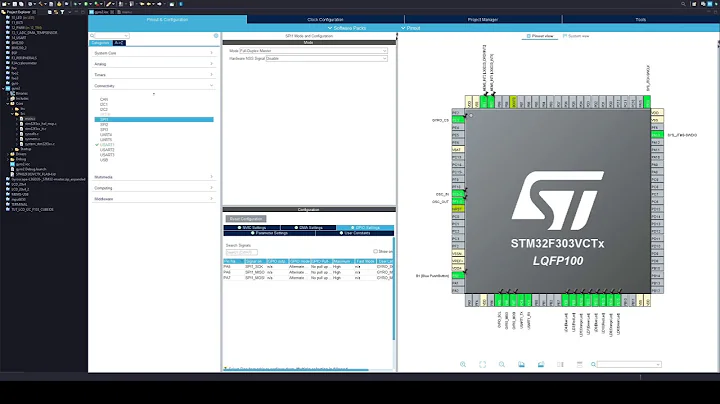Zoom out of the pinout chip view
This screenshot has height=404, width=720.
pos(502,364)
